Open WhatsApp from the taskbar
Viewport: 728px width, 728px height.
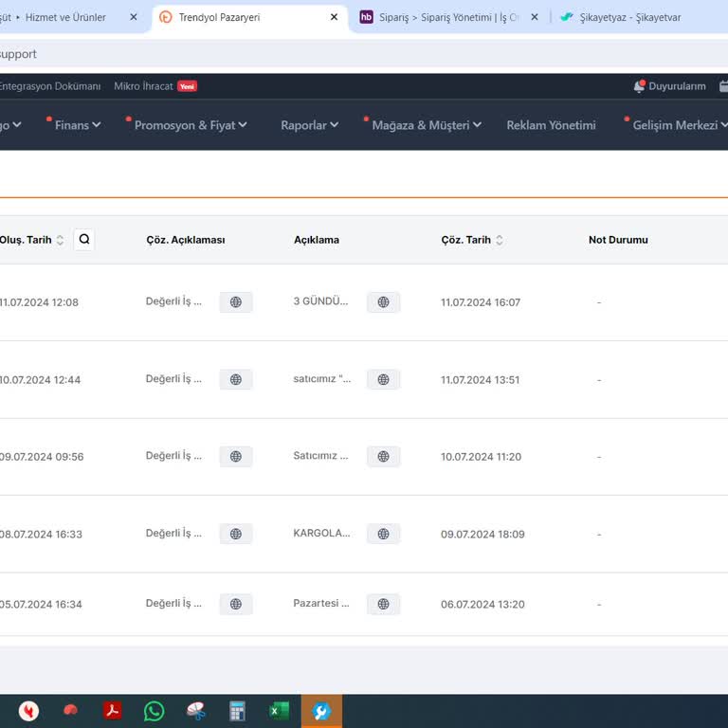click(154, 711)
